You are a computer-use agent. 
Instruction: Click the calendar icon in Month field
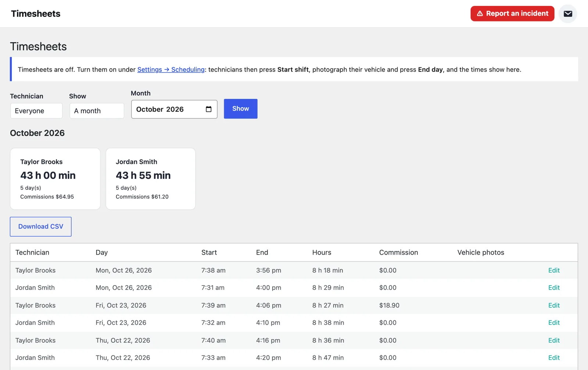coord(209,109)
